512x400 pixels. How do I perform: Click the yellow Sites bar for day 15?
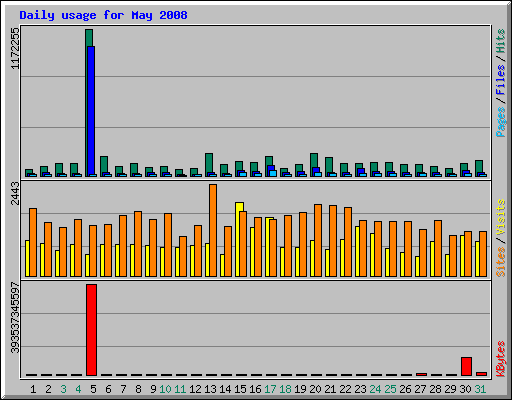[239, 239]
